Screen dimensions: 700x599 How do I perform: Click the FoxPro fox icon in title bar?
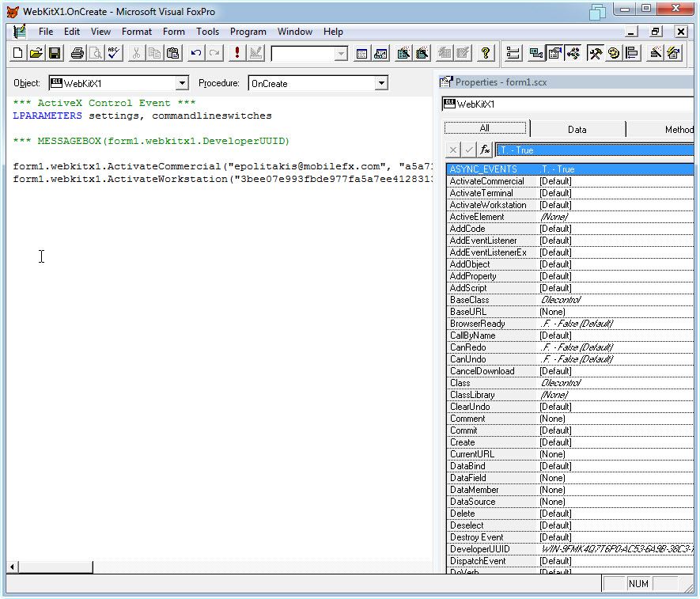(13, 12)
